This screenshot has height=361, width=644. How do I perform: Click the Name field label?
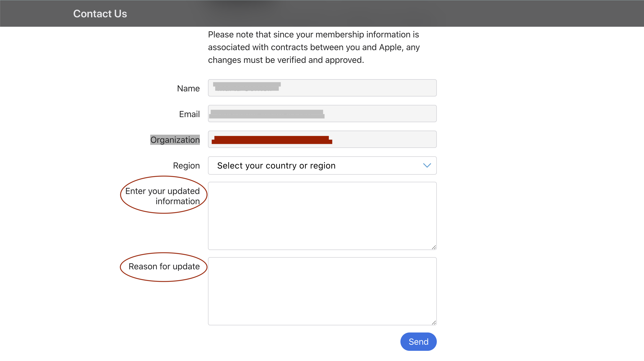188,88
